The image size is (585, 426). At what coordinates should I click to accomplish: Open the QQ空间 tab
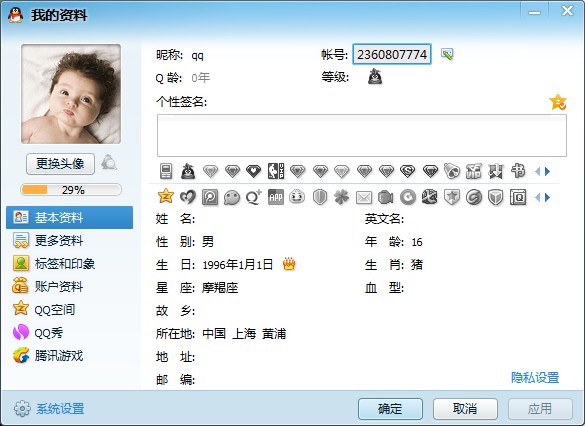pos(69,310)
